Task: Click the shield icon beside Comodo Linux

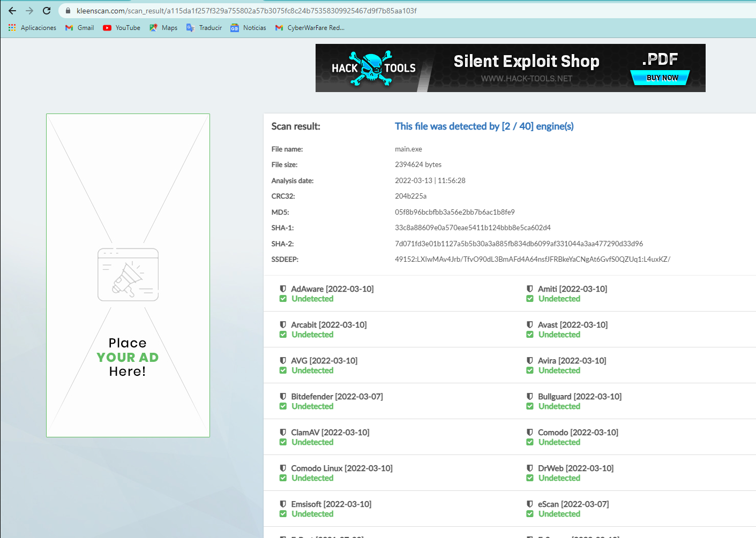Action: pyautogui.click(x=283, y=468)
